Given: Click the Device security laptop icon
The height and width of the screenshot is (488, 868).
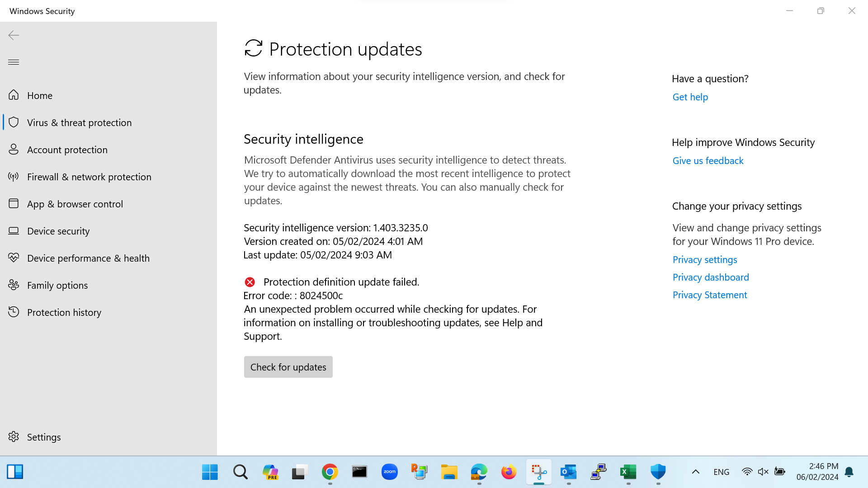Looking at the screenshot, I should click(14, 230).
